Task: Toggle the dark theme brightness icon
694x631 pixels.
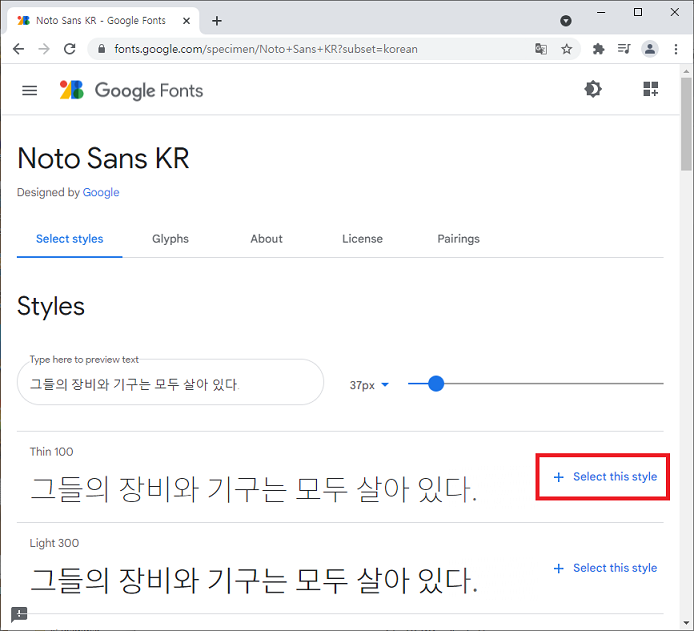Action: (593, 89)
